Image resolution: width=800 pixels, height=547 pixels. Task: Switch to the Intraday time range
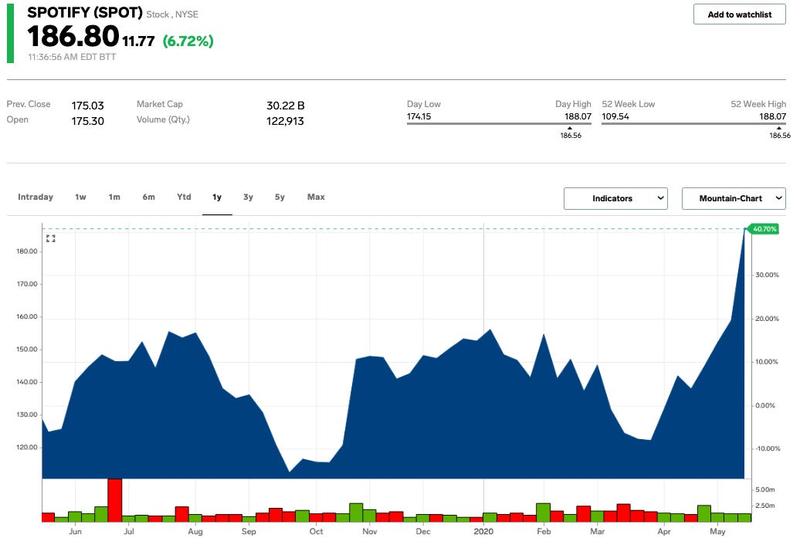(x=35, y=197)
